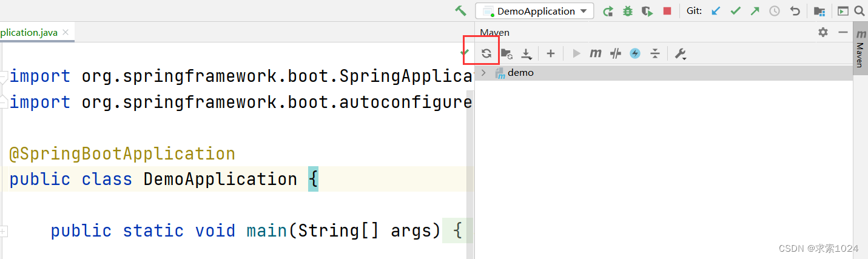868x259 pixels.
Task: Commit changes with Git checkmark
Action: (x=735, y=11)
